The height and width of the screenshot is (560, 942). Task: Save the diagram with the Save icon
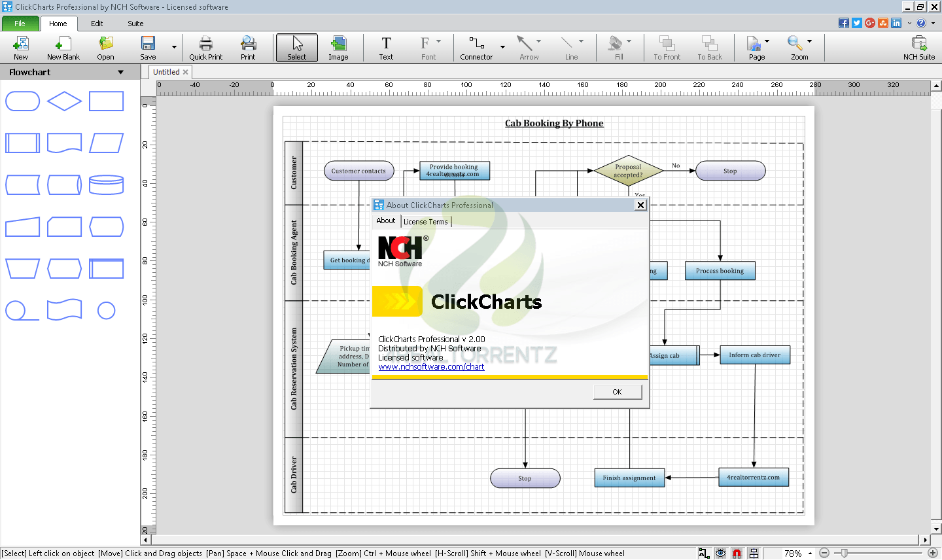pos(148,48)
